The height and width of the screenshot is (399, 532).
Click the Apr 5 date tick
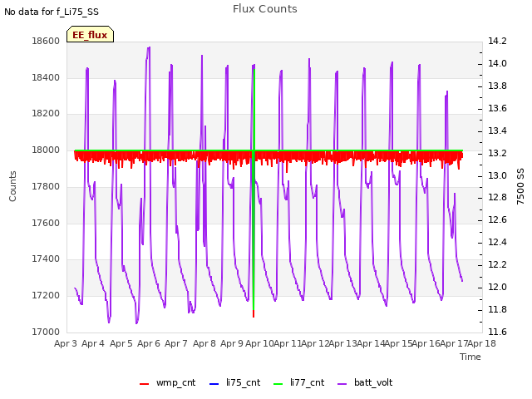click(x=121, y=343)
